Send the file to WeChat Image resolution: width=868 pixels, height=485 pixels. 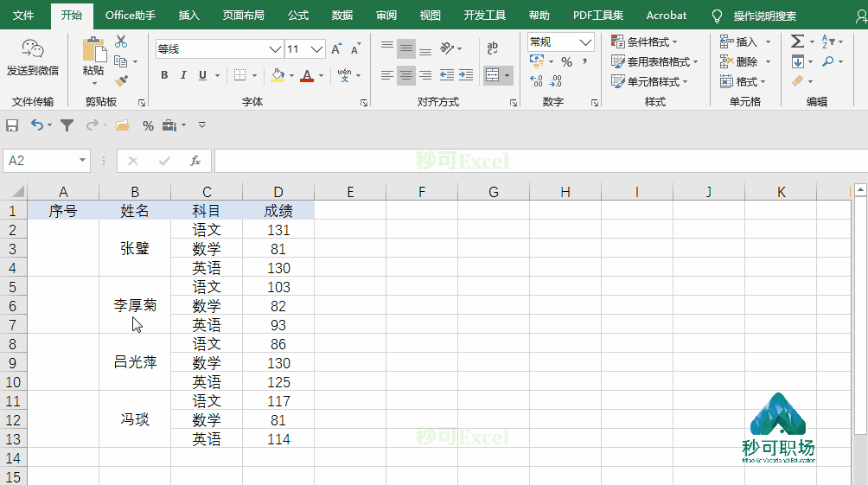[x=32, y=58]
